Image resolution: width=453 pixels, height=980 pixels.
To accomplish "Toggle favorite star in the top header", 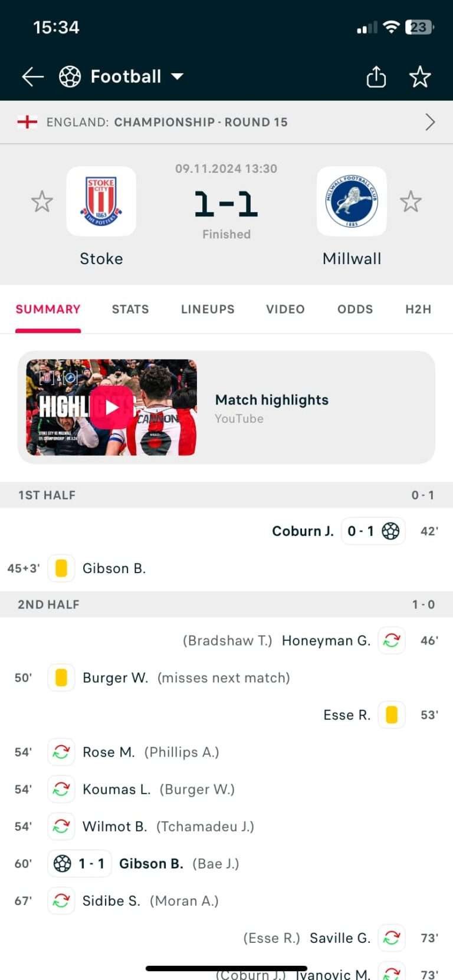I will [x=420, y=77].
